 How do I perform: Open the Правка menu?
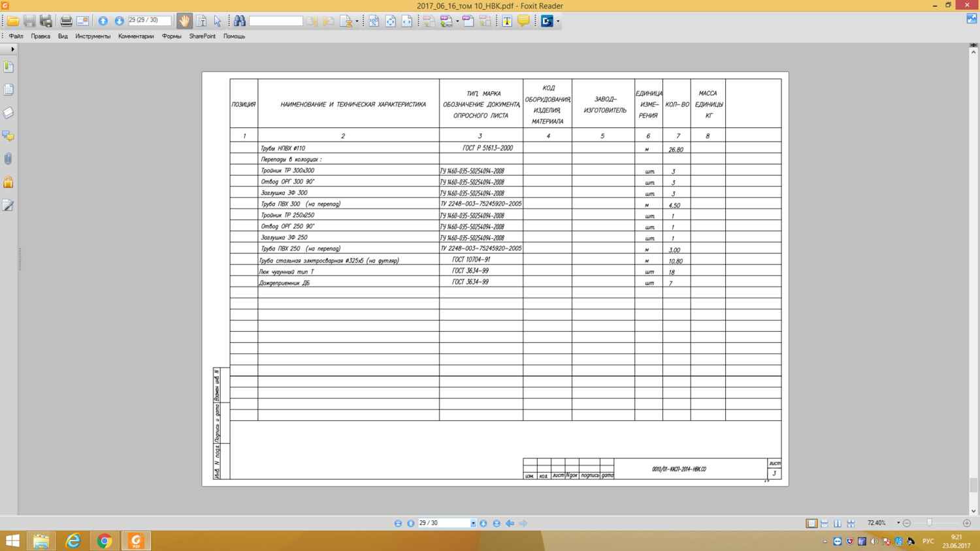click(x=41, y=37)
